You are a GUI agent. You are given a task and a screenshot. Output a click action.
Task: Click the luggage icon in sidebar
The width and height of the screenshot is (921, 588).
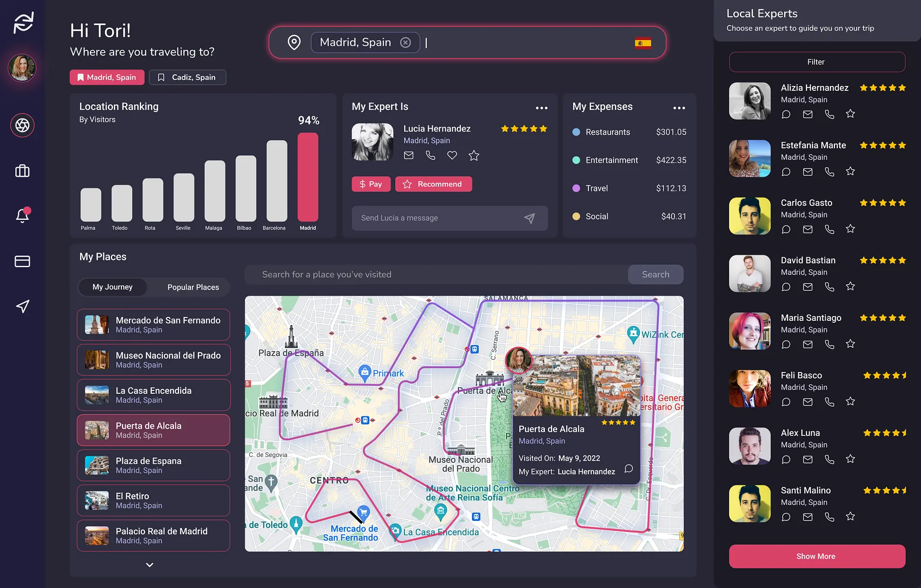pos(22,171)
